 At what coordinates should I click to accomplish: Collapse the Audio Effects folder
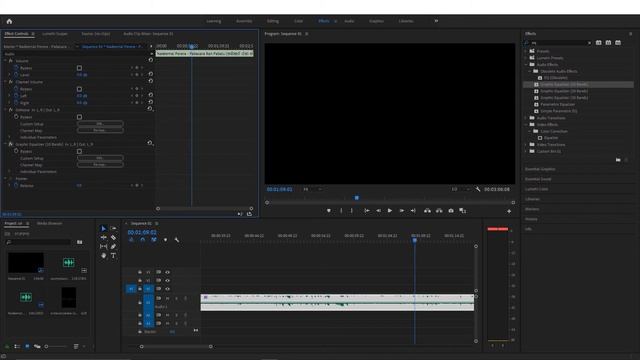click(526, 64)
